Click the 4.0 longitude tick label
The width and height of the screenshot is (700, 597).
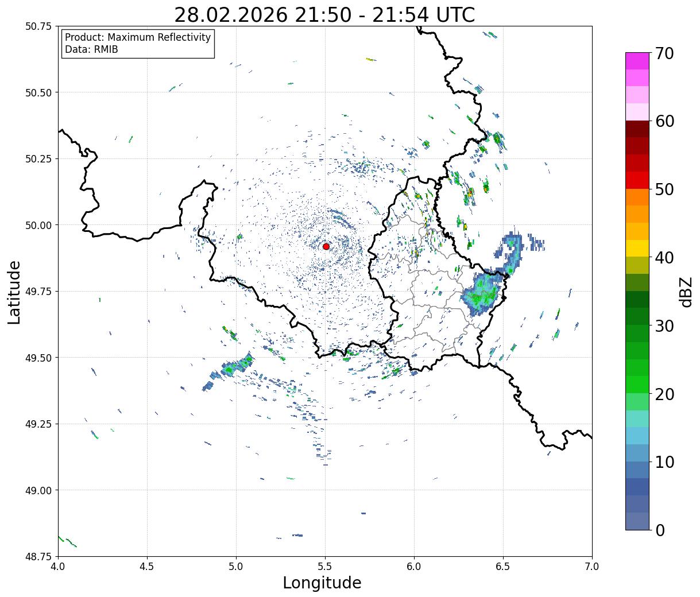[x=58, y=566]
